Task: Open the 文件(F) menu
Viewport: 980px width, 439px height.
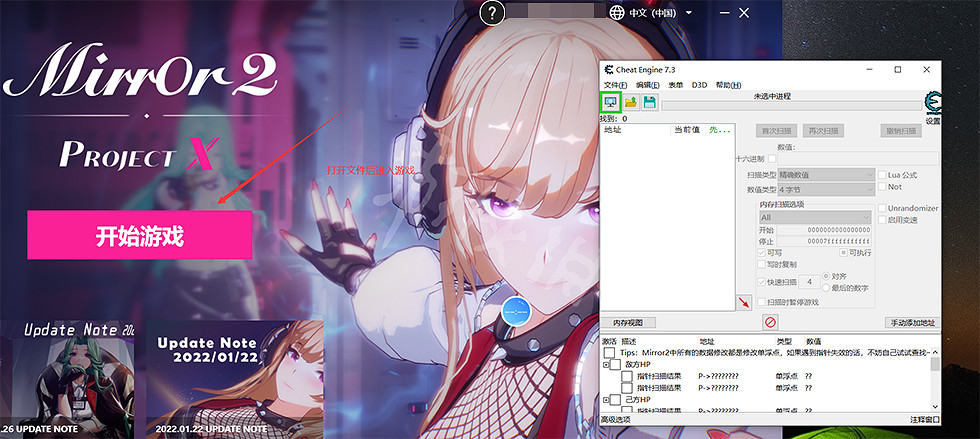Action: point(614,86)
